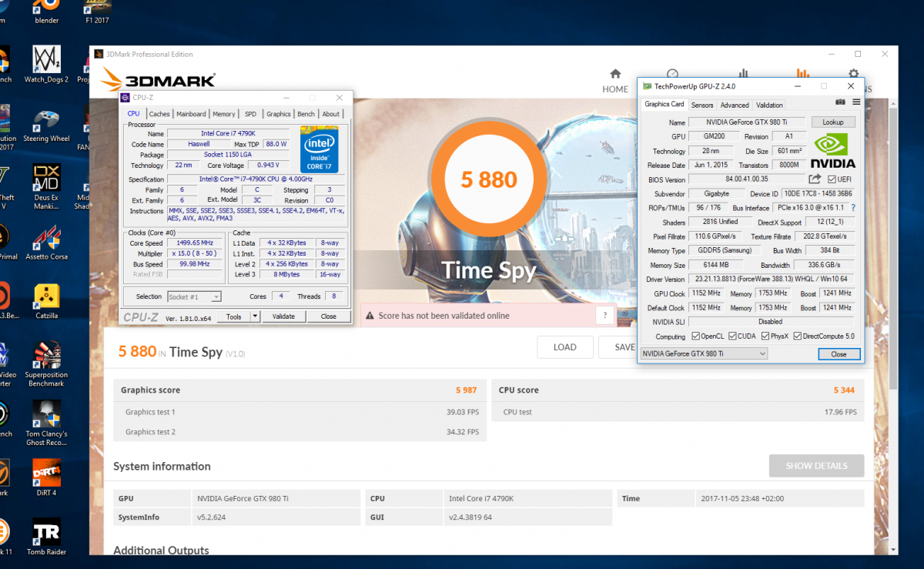924x569 pixels.
Task: Switch to the Mainboard tab in CPU-Z
Action: click(191, 114)
